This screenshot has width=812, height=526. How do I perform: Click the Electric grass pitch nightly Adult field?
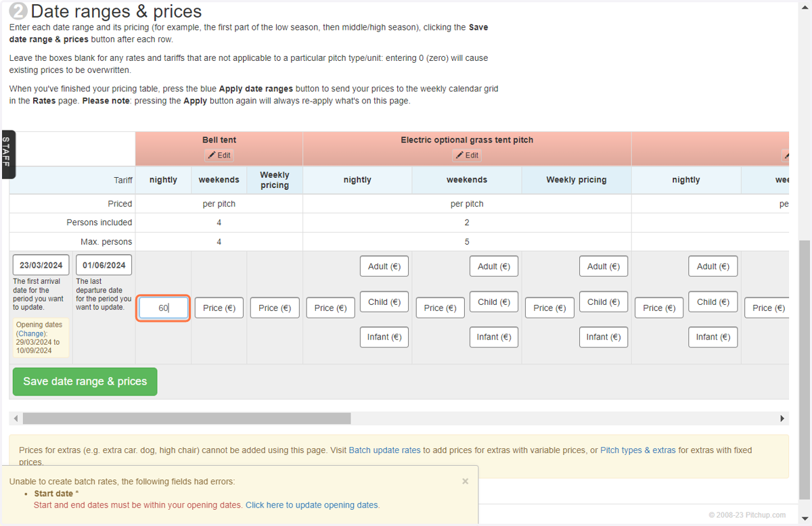pyautogui.click(x=384, y=266)
